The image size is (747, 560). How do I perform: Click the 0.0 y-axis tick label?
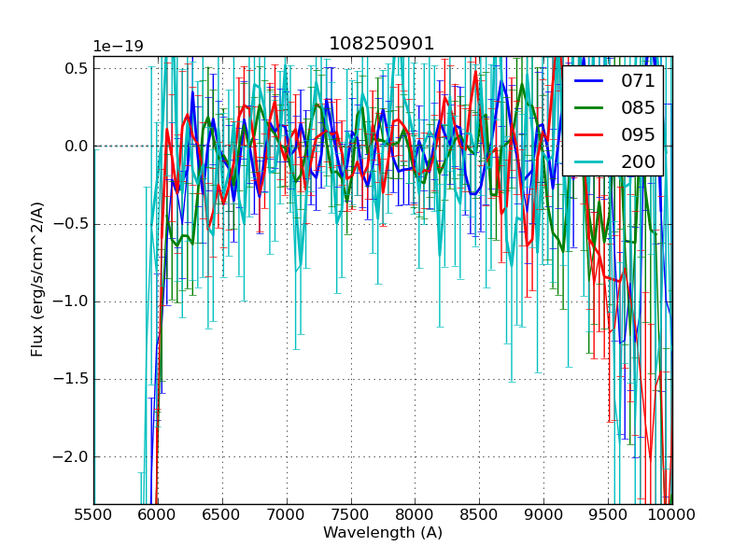[76, 147]
